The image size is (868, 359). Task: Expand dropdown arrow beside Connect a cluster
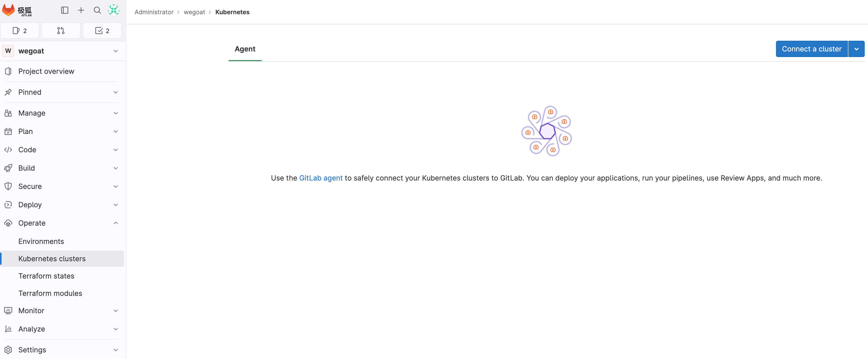tap(856, 49)
